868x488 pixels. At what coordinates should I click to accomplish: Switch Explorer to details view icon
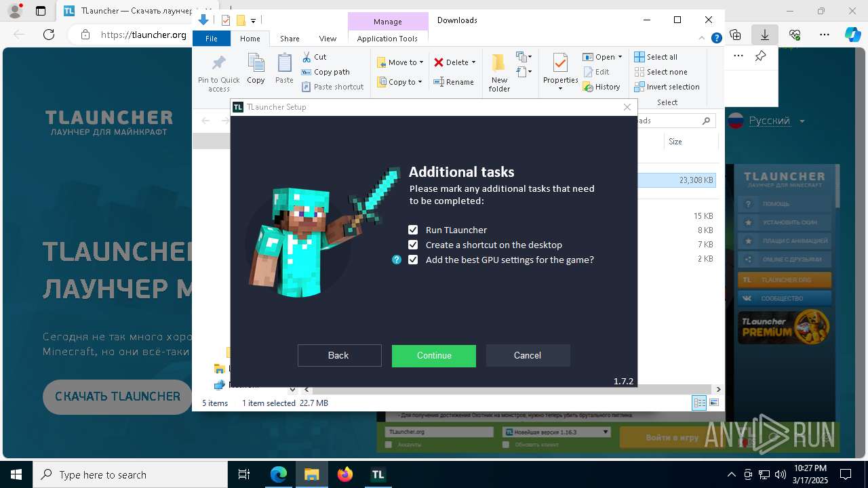(x=699, y=403)
